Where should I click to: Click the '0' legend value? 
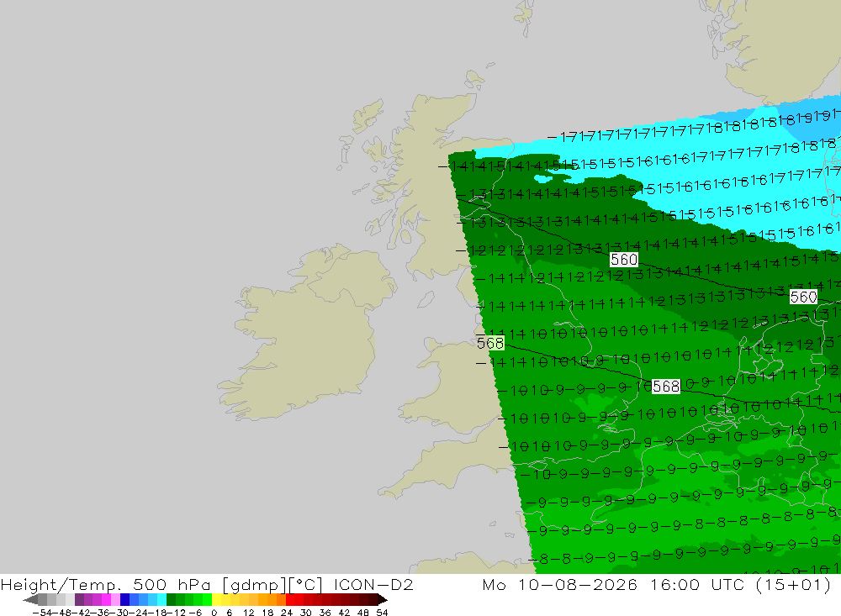point(214,613)
